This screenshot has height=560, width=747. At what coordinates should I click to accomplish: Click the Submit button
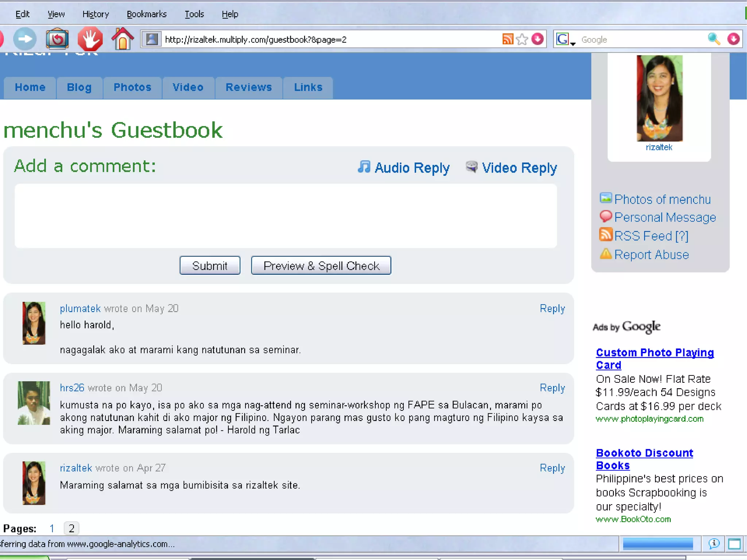tap(210, 266)
